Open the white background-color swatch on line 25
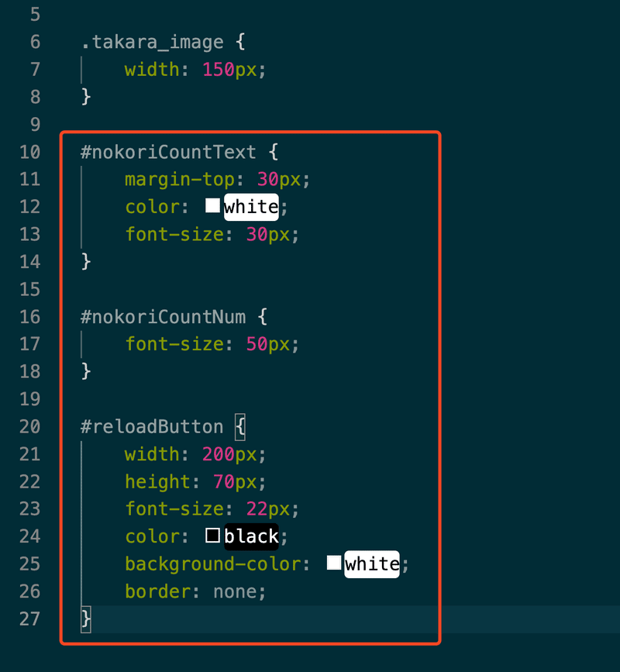This screenshot has width=620, height=672. (x=334, y=563)
